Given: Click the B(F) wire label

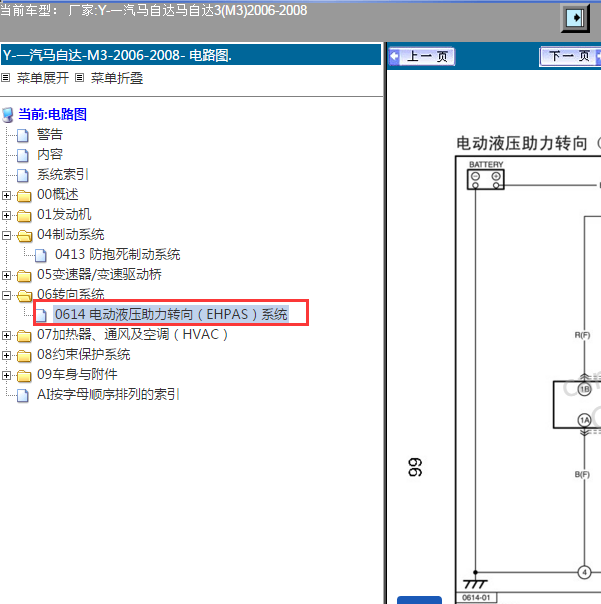Looking at the screenshot, I should (582, 475).
